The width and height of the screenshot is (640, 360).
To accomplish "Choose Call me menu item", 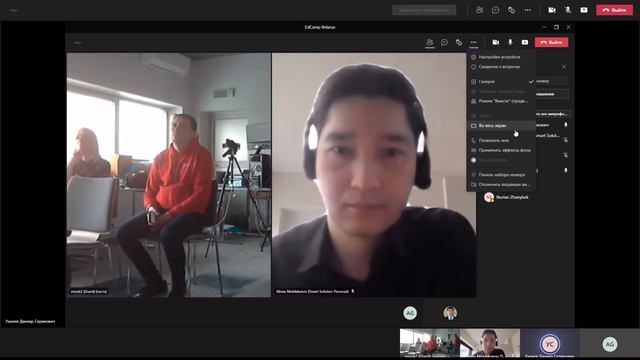I will [501, 140].
